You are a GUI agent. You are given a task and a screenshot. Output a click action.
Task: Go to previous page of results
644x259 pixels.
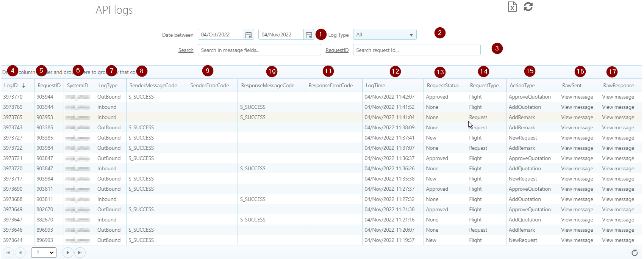click(x=20, y=253)
